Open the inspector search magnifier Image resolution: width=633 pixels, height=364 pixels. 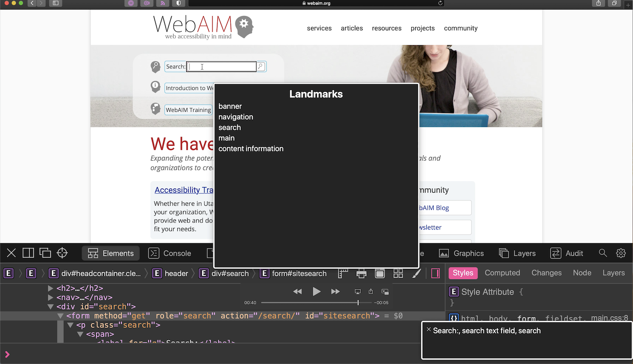click(603, 253)
